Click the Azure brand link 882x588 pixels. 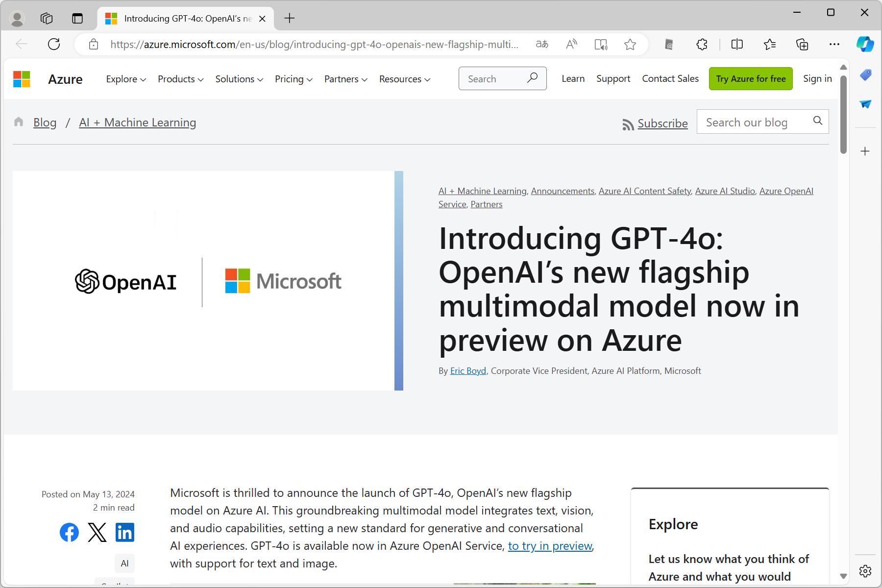point(65,79)
